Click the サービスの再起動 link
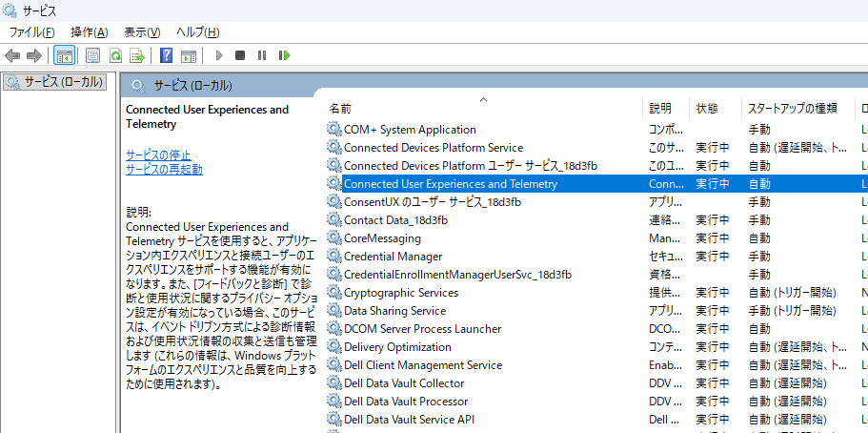The height and width of the screenshot is (433, 868). [x=164, y=169]
